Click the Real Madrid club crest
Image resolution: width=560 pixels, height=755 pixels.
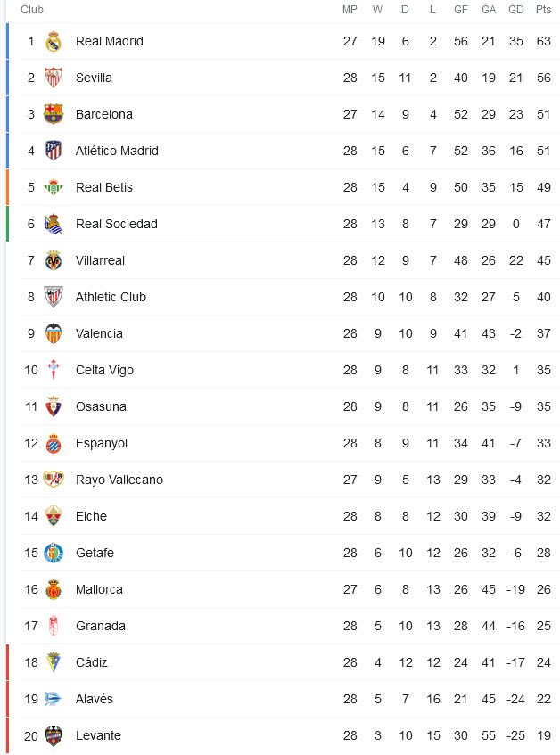tap(54, 41)
